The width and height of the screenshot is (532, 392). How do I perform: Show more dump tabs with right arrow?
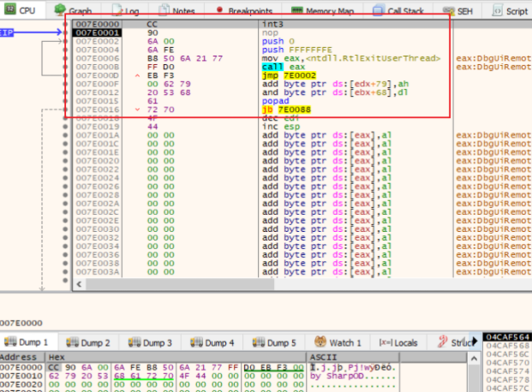[475, 342]
